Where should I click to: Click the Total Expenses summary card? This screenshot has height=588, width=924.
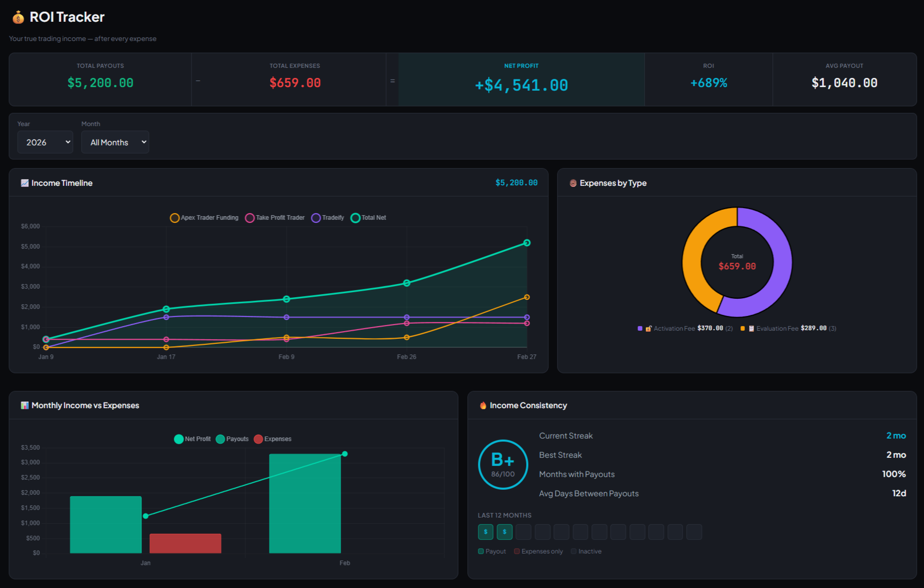pos(294,80)
